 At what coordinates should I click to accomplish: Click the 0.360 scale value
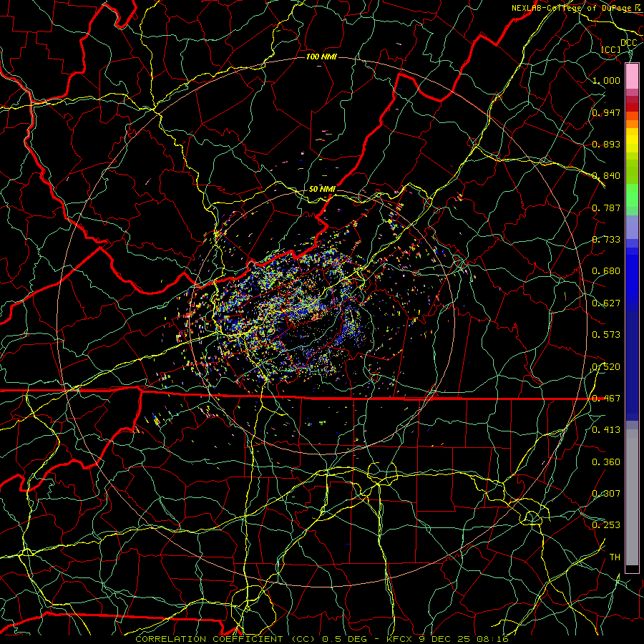[606, 462]
